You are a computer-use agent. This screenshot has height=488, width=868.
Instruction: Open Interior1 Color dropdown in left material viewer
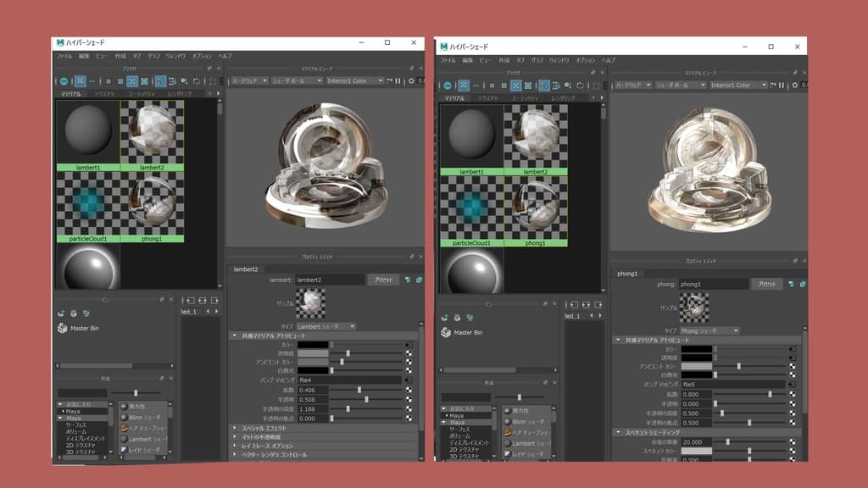tap(354, 80)
